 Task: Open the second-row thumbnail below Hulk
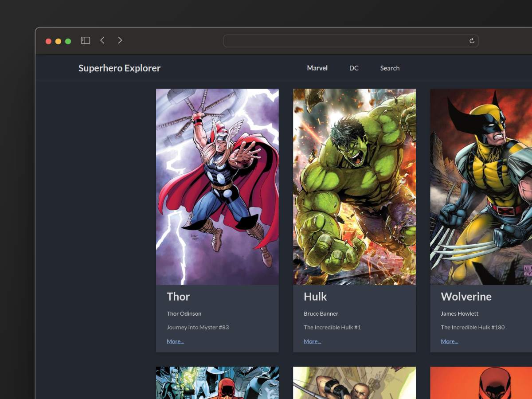tap(354, 383)
